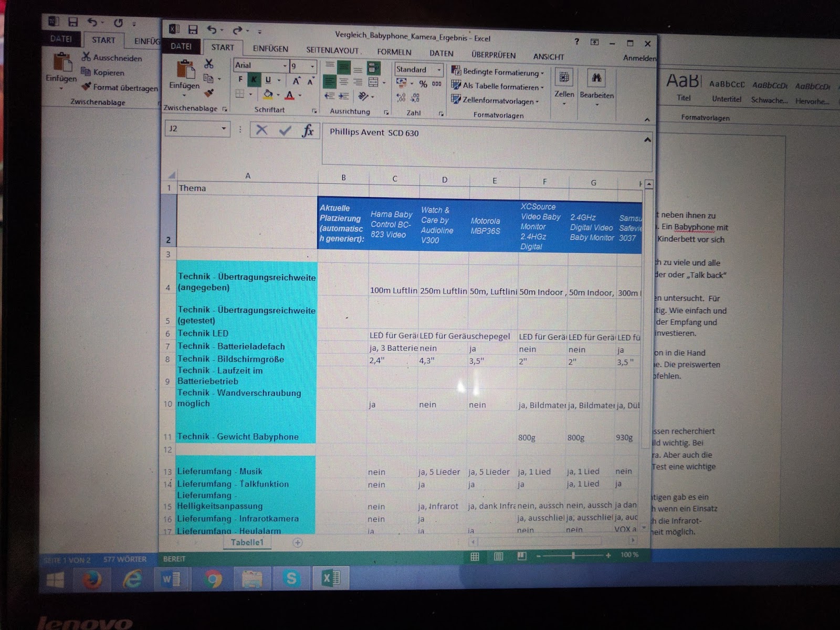The image size is (840, 630).
Task: Collapse the Excel formula bar
Action: click(x=647, y=140)
